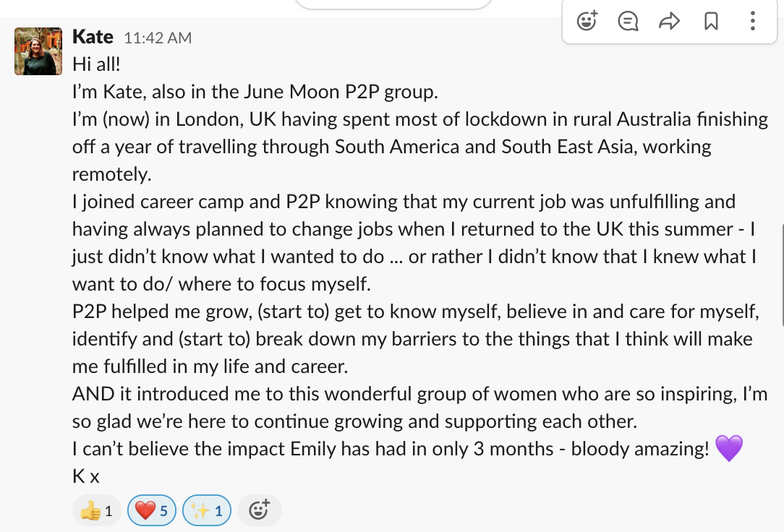Save the message with the bookmark icon
Image resolution: width=784 pixels, height=532 pixels.
point(711,21)
